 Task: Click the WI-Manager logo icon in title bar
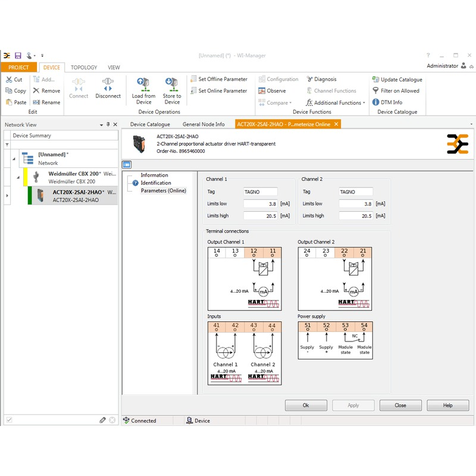point(7,55)
